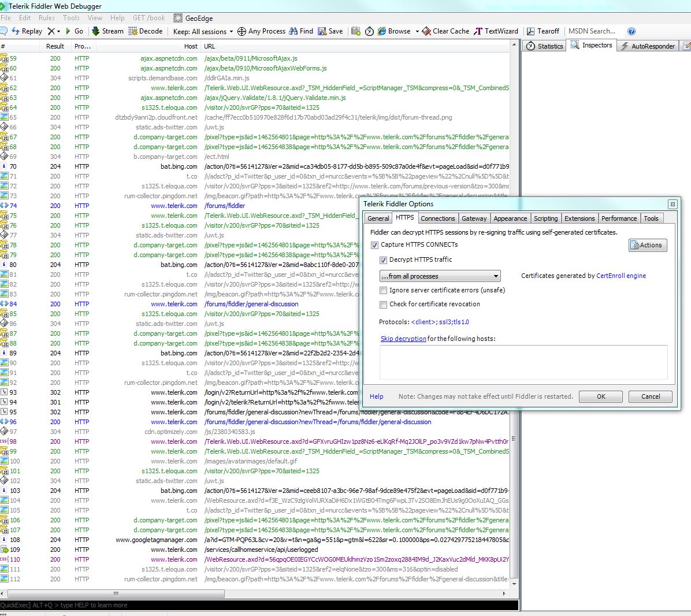This screenshot has width=691, height=616.
Task: Click the Any Process target icon
Action: (242, 31)
